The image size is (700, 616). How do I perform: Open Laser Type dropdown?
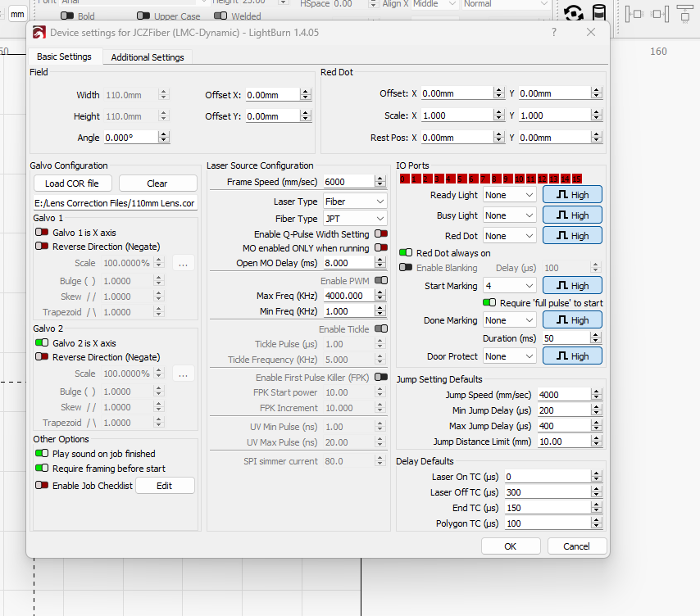355,202
